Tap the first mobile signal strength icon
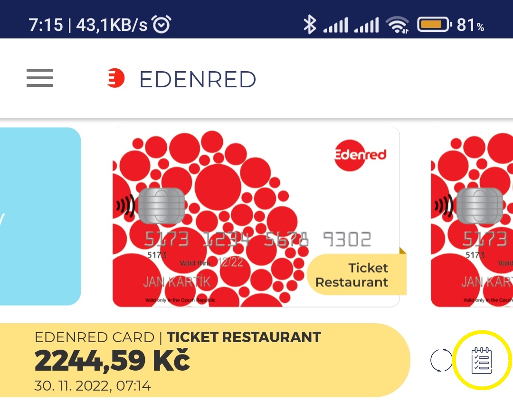Image resolution: width=513 pixels, height=420 pixels. [336, 25]
